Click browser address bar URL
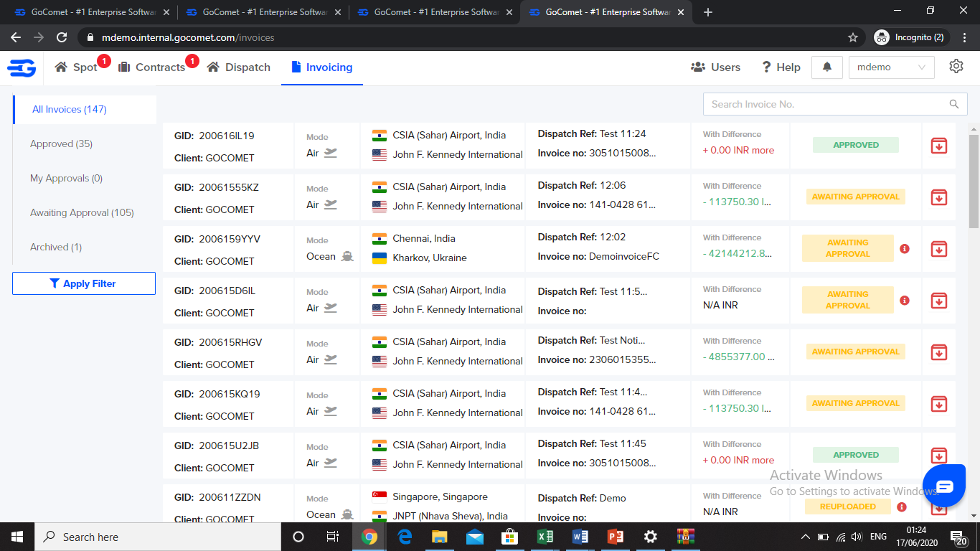 [188, 37]
